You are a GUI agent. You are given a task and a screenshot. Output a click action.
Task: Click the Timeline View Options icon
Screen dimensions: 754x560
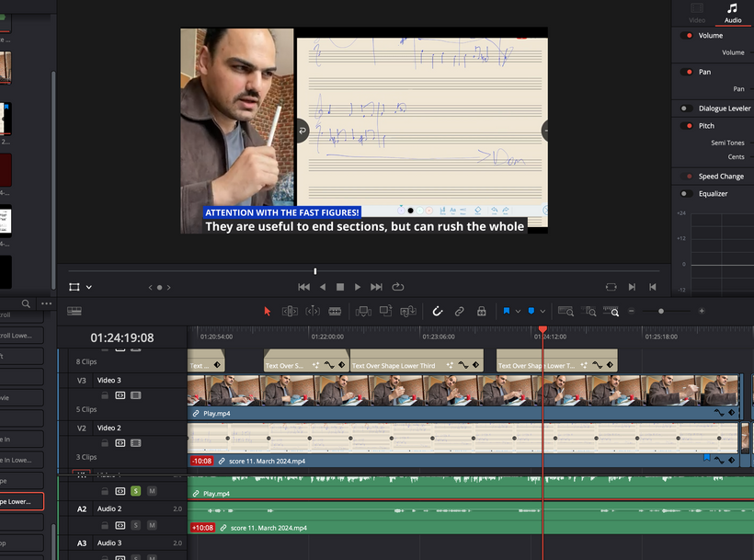[74, 312]
